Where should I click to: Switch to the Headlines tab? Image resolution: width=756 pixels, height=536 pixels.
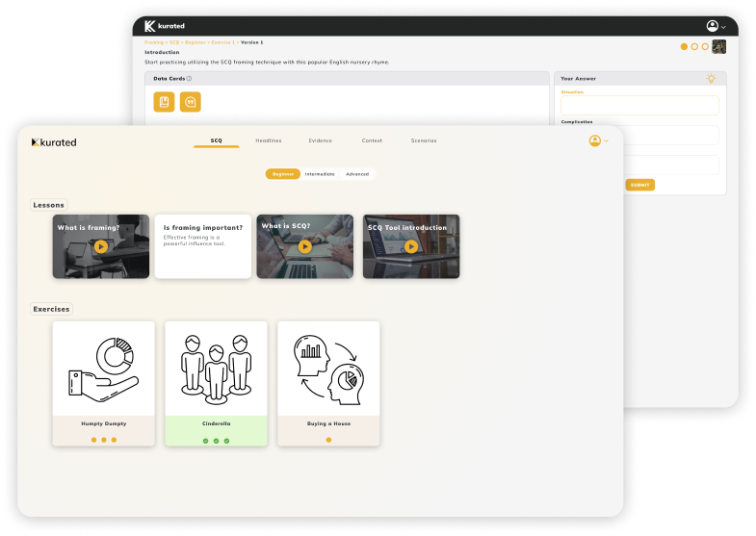click(269, 140)
